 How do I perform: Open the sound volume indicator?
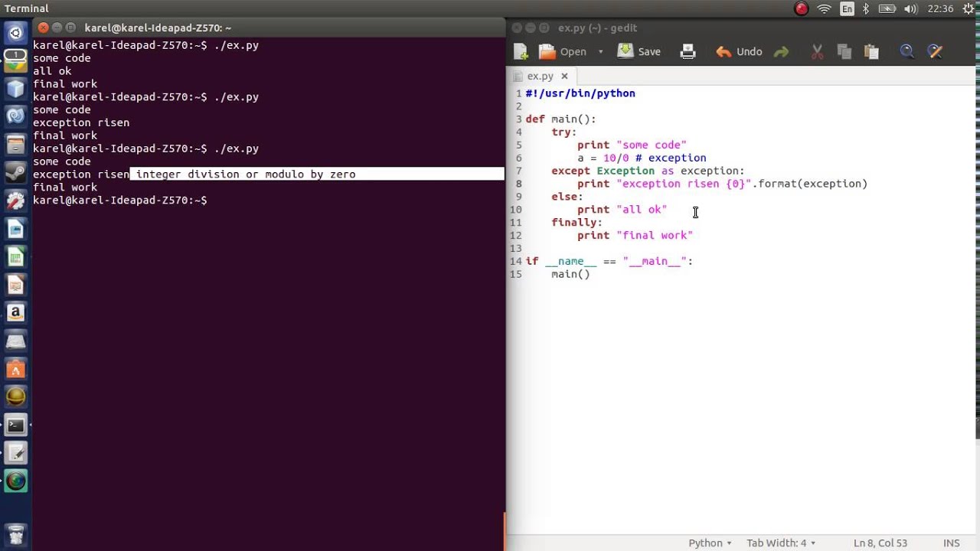point(911,8)
